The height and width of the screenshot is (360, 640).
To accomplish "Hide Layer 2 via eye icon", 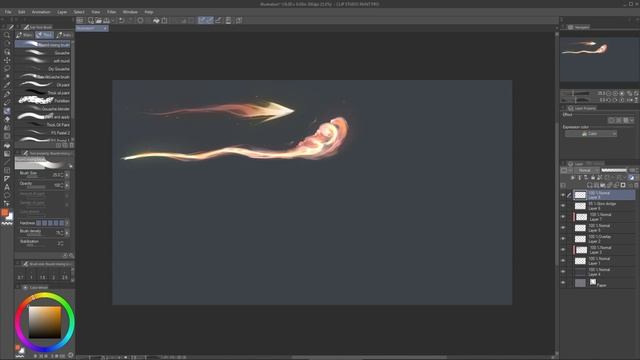I will (x=563, y=239).
